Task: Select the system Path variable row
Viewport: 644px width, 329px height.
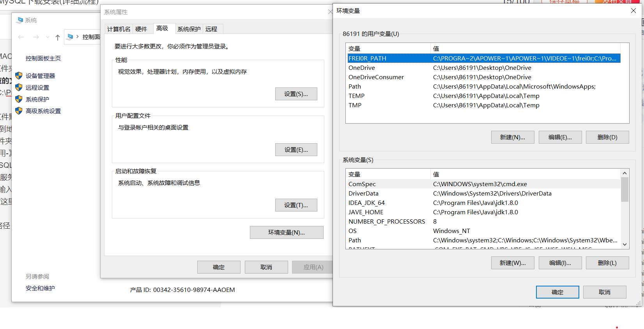Action: pos(484,240)
